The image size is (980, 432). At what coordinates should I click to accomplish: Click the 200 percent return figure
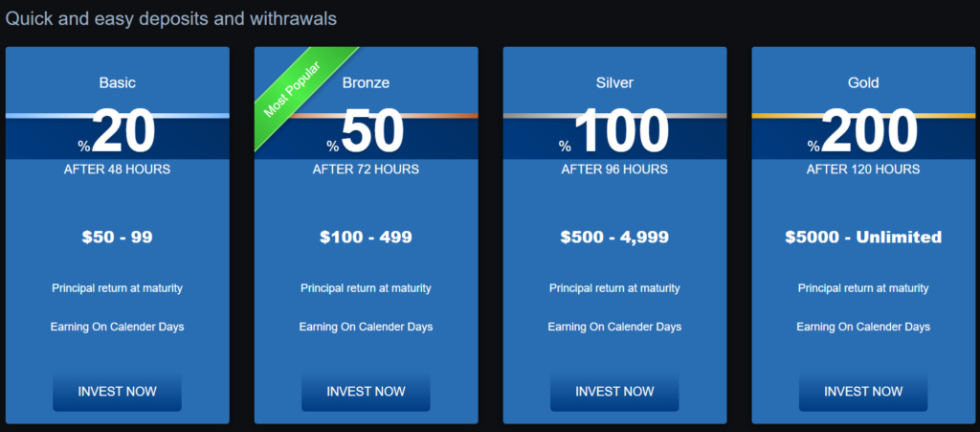pyautogui.click(x=869, y=132)
